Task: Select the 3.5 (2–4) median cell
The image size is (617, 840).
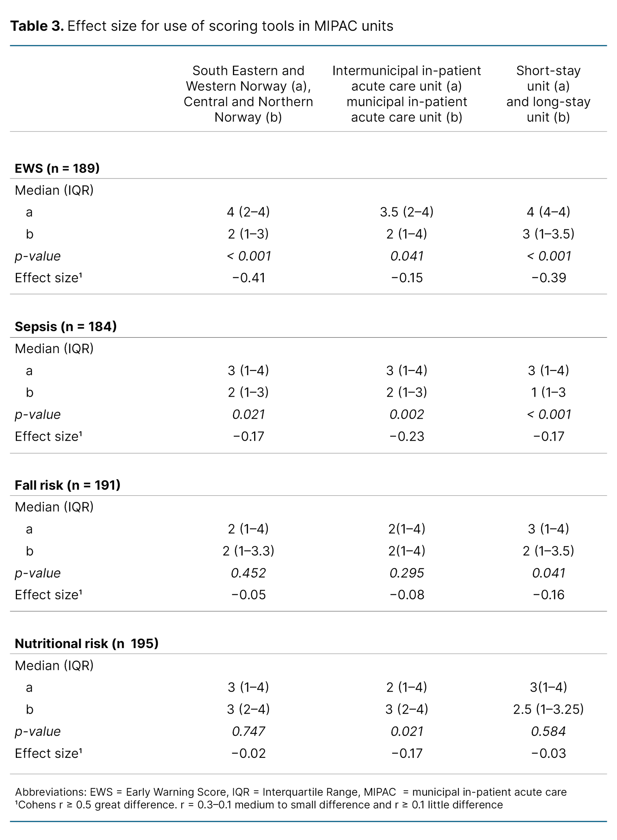Action: click(406, 212)
